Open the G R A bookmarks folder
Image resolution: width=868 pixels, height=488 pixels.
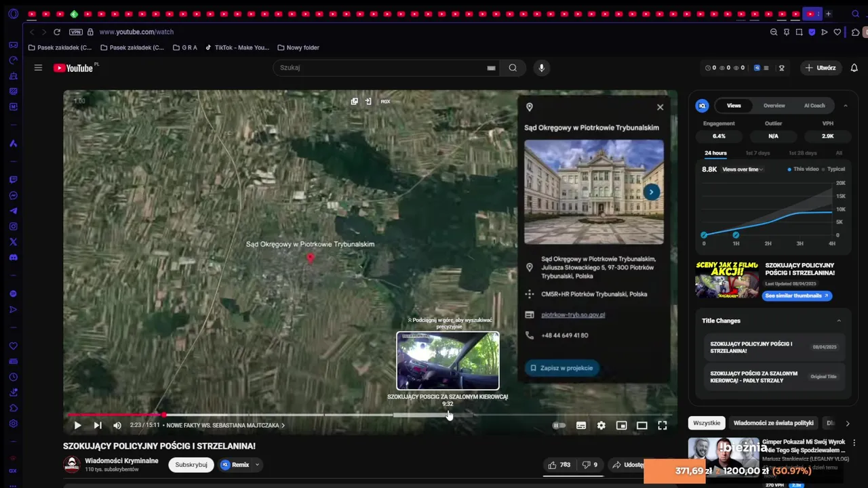point(184,47)
